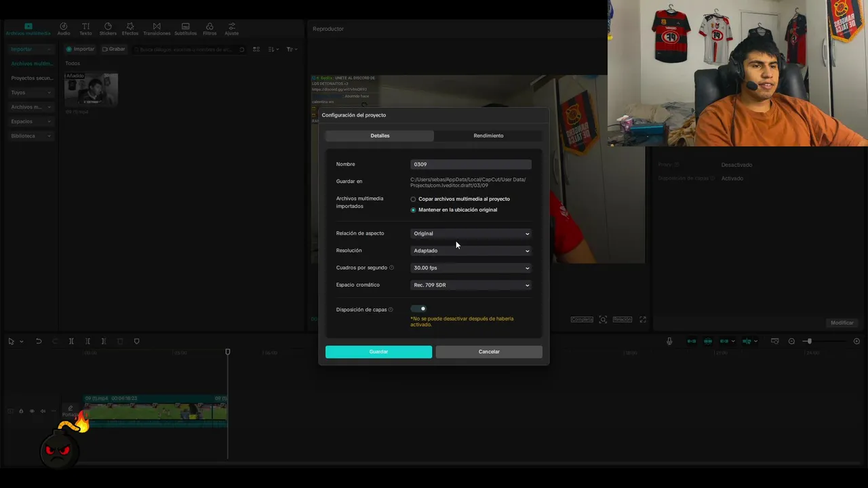Switch to the Detalles tab
Screen dimensions: 868x488
click(x=380, y=136)
